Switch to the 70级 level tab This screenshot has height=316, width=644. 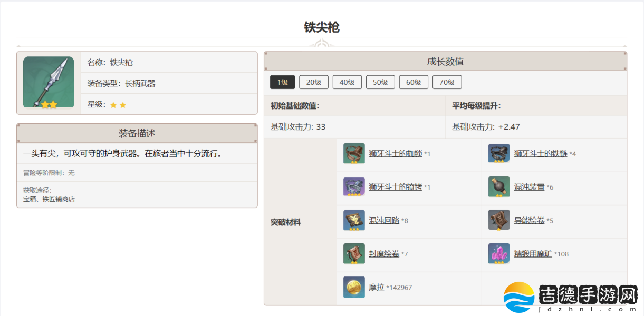pyautogui.click(x=447, y=82)
